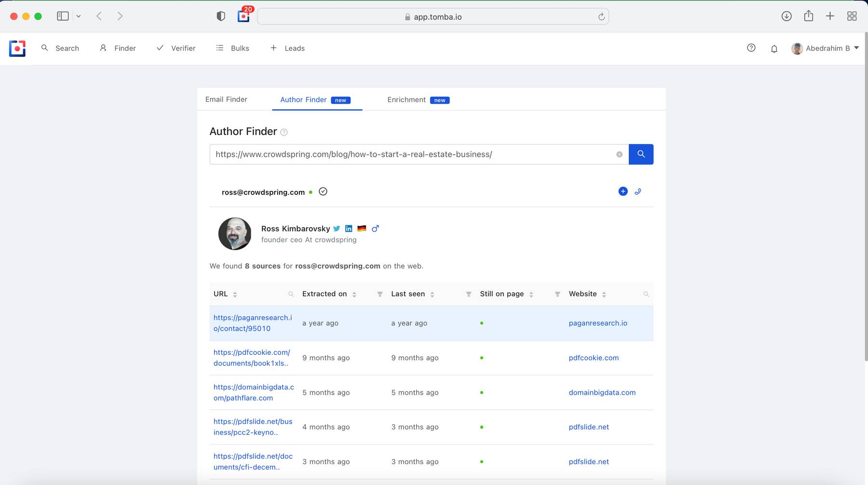Open the domainbigdata.com/pathflare.com URL link

coord(254,392)
